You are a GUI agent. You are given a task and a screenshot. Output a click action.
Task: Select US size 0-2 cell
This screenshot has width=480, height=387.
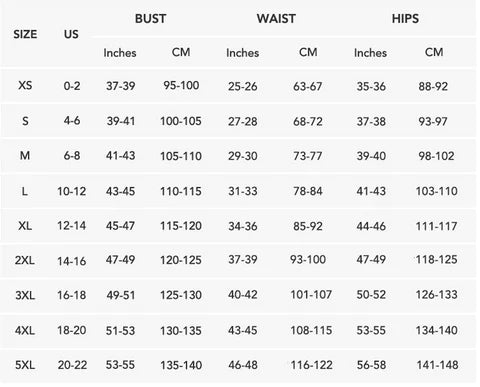(x=72, y=86)
